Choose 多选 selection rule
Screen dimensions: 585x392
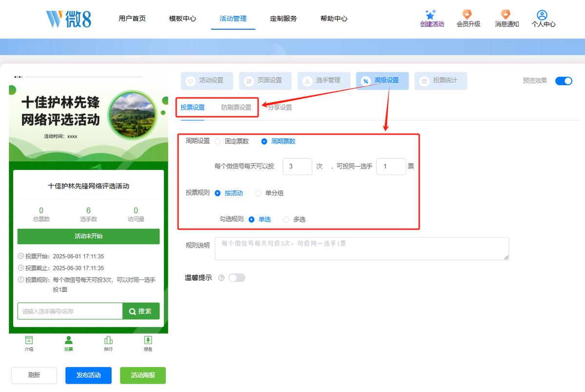(286, 220)
